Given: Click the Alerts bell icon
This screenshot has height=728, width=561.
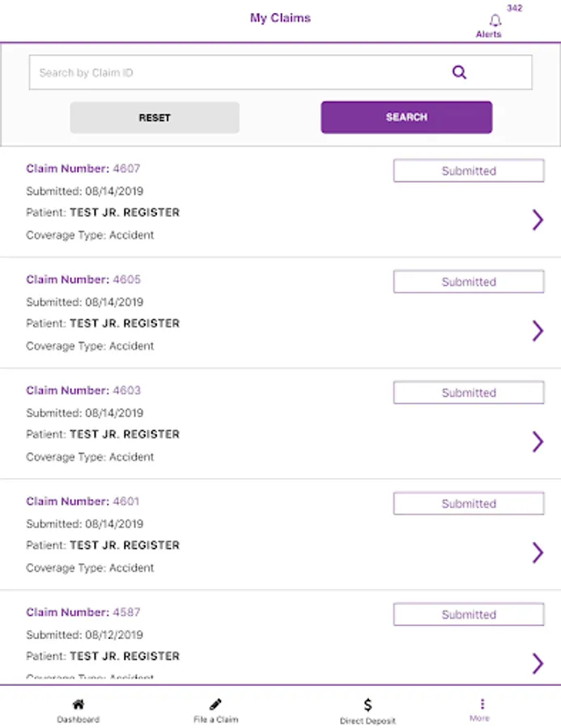Looking at the screenshot, I should point(495,21).
